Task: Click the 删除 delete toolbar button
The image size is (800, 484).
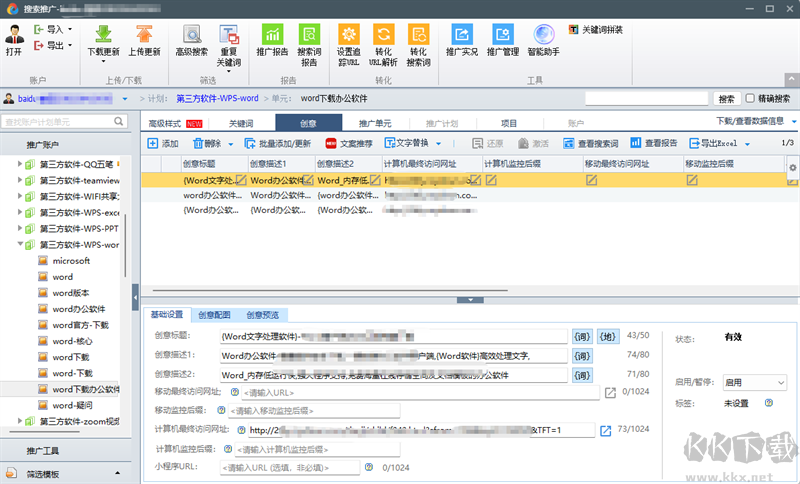Action: 208,143
